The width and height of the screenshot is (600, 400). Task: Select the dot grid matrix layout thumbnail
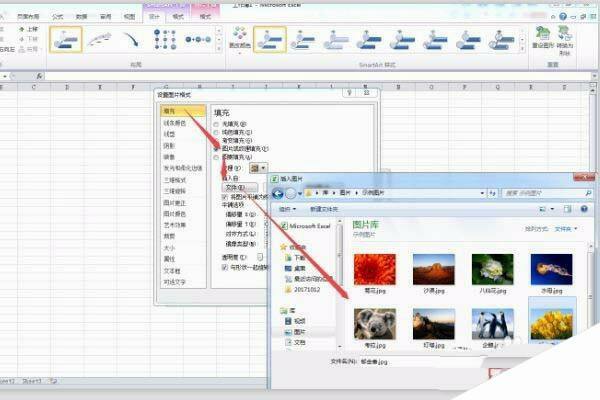tap(165, 39)
